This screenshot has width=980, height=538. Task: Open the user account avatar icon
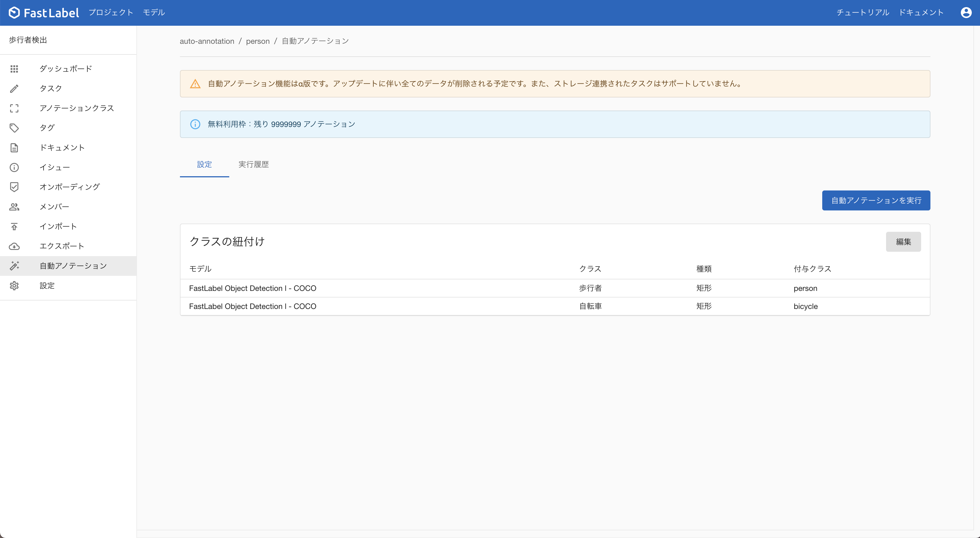point(966,13)
